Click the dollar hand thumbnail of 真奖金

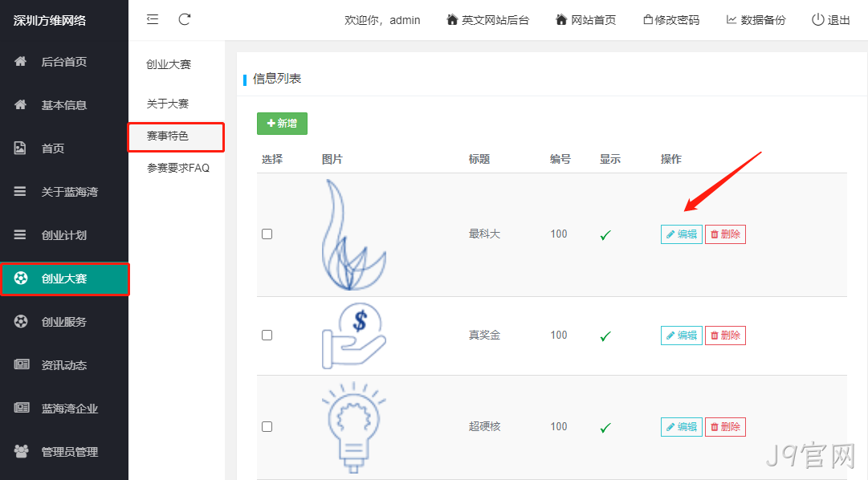(354, 336)
